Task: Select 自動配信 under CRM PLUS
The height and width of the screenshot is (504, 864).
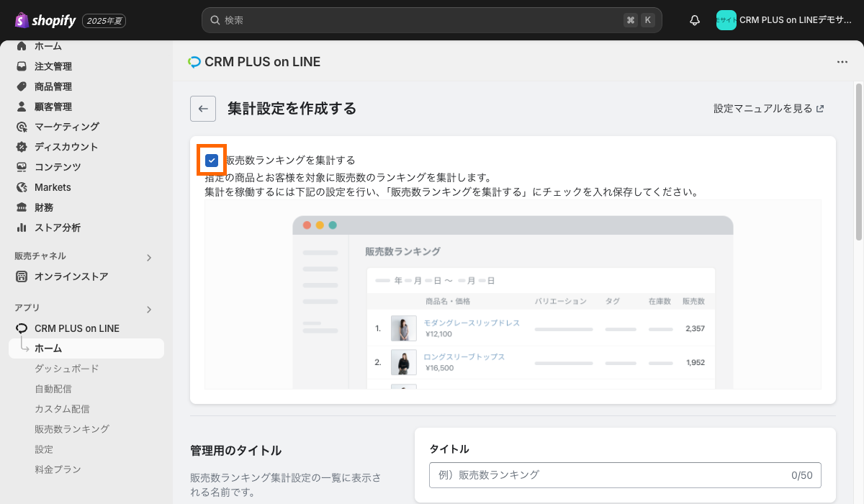Action: 53,389
